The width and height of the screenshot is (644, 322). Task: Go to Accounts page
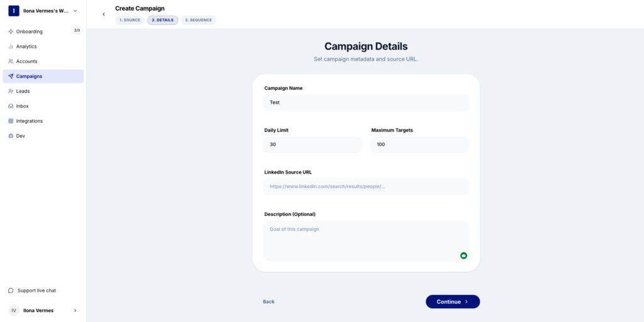(43, 61)
